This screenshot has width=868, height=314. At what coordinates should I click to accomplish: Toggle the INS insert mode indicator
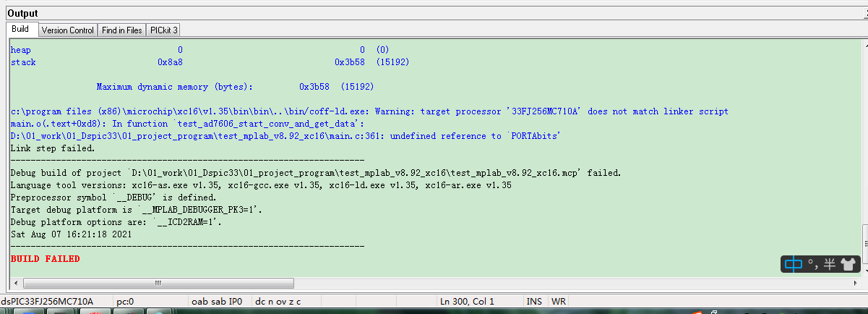[535, 301]
